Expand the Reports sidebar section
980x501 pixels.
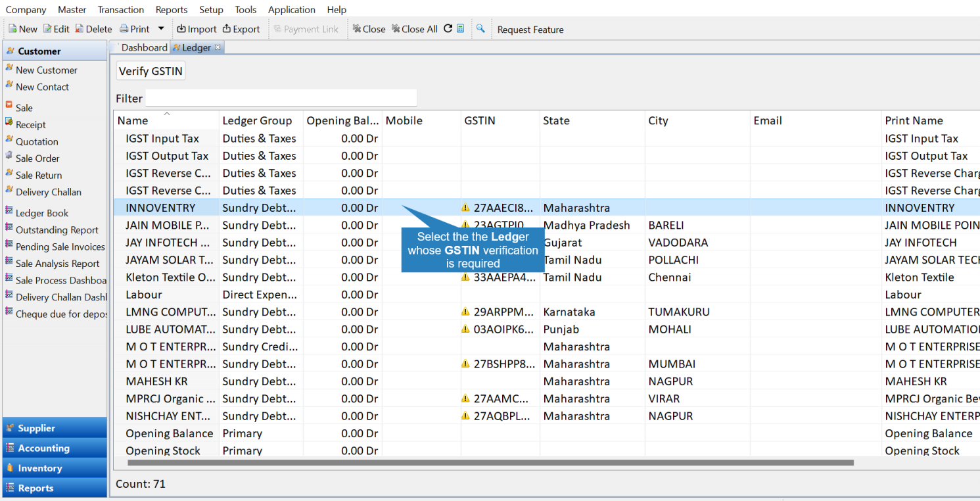[55, 488]
